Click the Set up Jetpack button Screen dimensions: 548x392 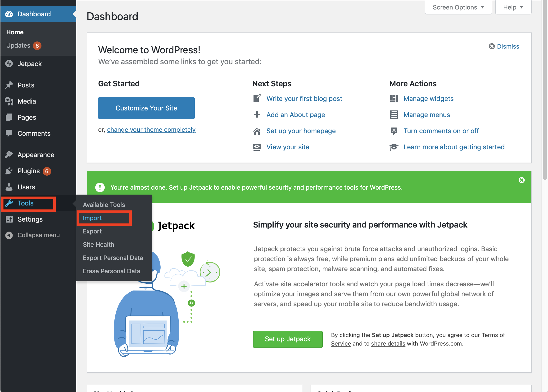[288, 339]
